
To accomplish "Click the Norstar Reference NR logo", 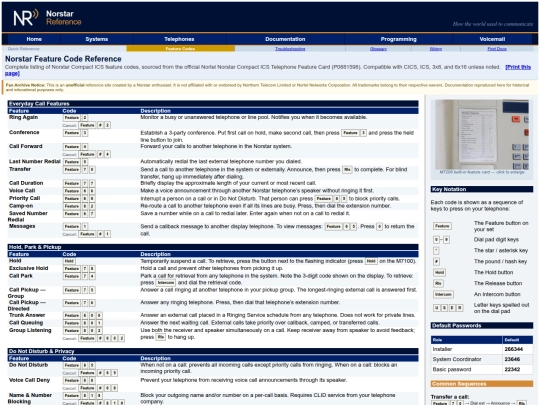I will coord(26,18).
